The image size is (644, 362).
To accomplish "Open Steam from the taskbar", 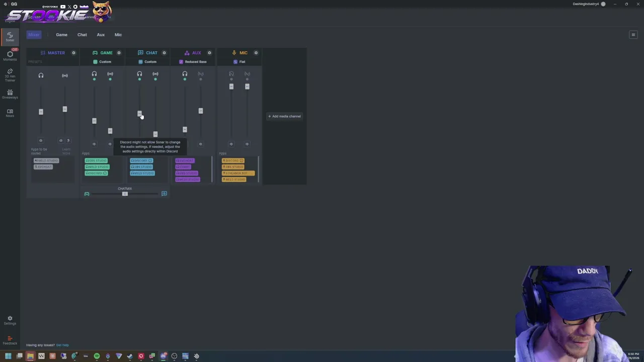I will tap(130, 356).
